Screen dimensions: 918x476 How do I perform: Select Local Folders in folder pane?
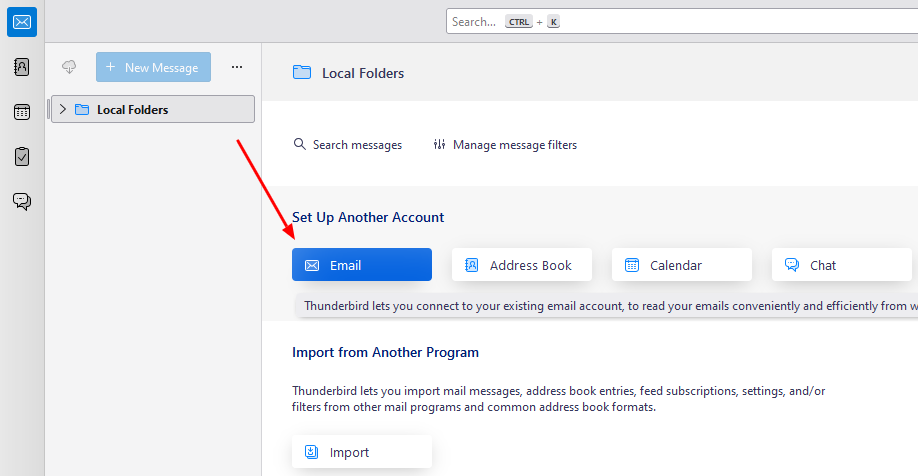pos(132,110)
